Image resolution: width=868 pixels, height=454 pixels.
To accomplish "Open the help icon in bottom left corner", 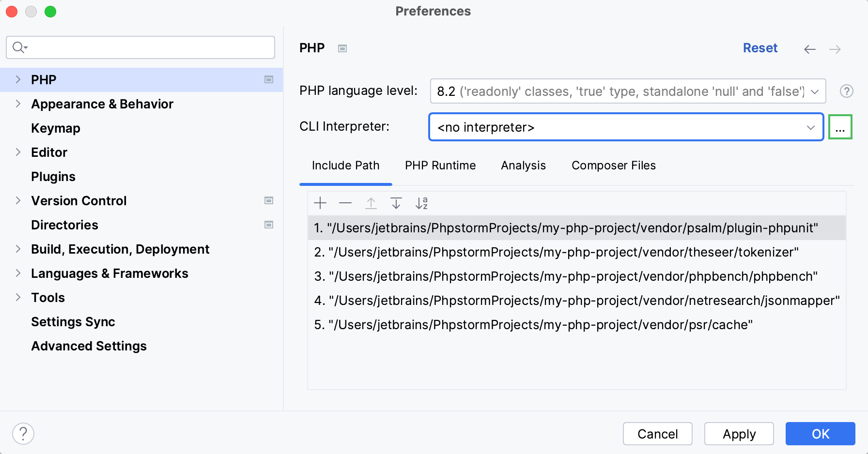I will tap(23, 434).
